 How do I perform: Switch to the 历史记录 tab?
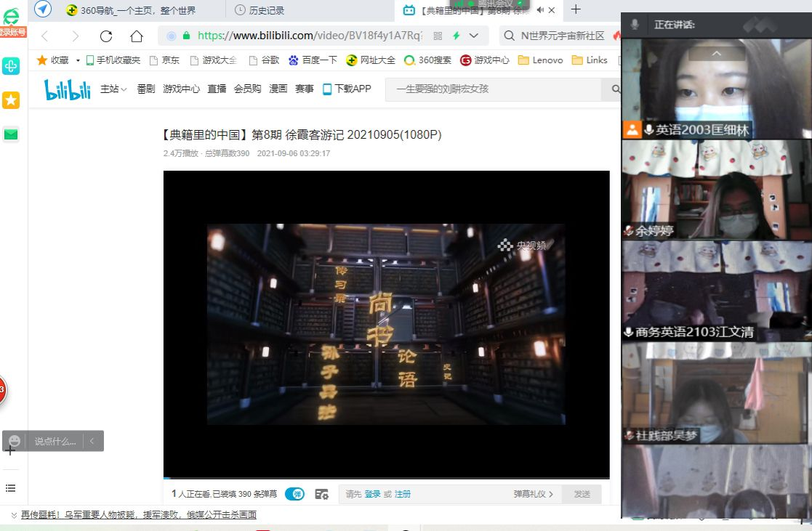259,10
